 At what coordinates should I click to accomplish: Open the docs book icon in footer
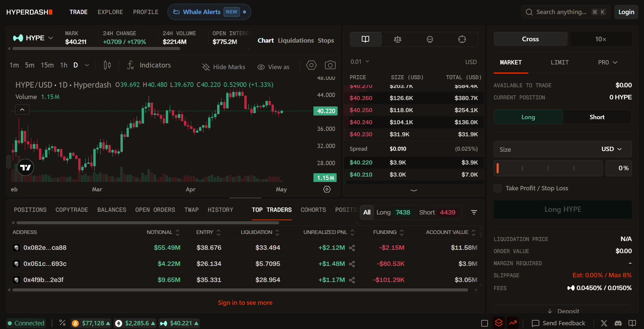[x=632, y=323]
